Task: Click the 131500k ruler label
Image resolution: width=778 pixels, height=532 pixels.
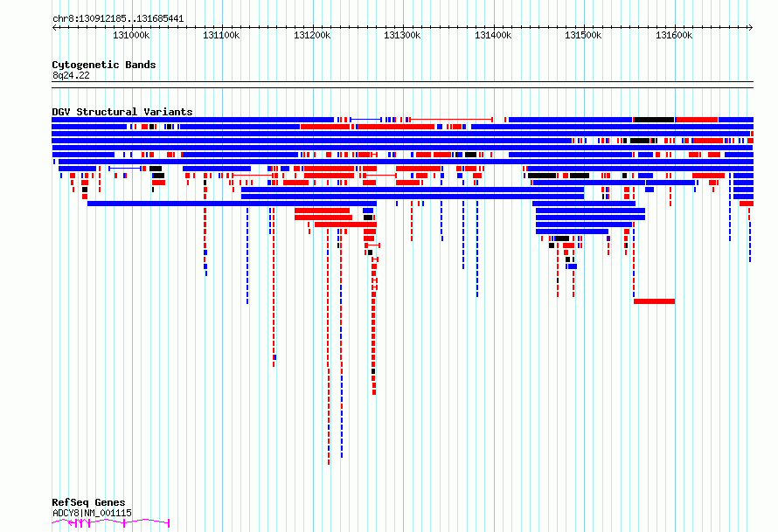Action: (x=584, y=35)
